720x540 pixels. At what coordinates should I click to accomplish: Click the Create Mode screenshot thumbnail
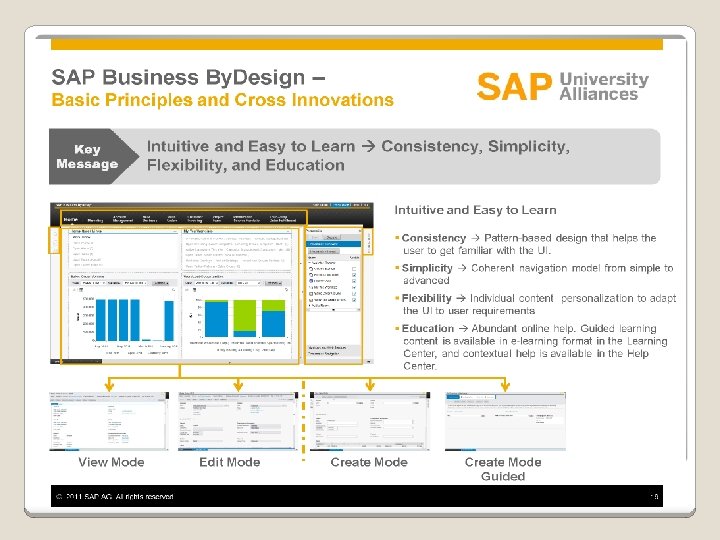pyautogui.click(x=370, y=422)
